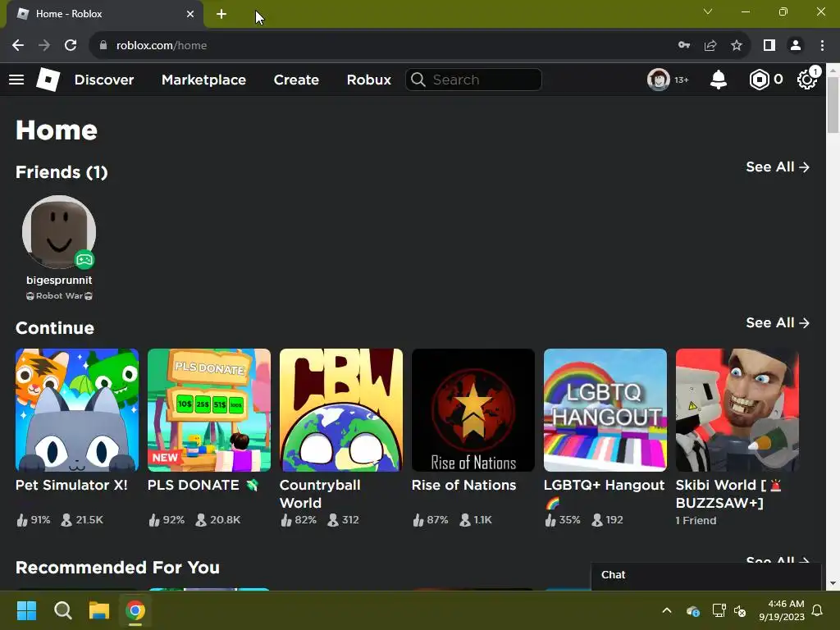The height and width of the screenshot is (630, 840).
Task: Click the Countryball World title
Action: click(x=320, y=494)
